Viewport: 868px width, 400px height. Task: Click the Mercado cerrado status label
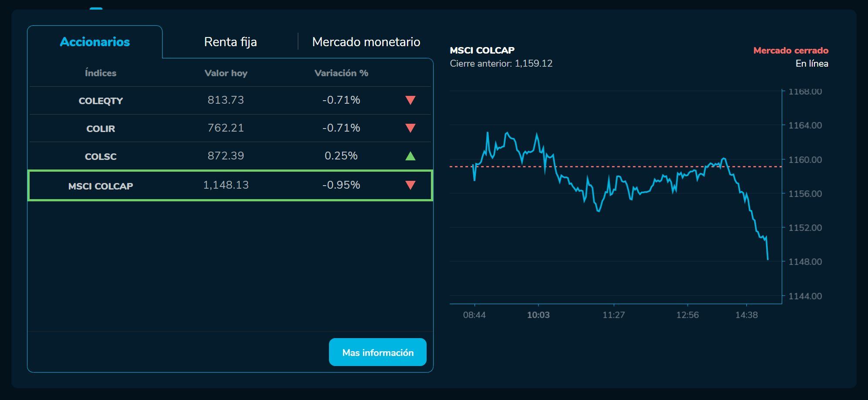coord(790,51)
